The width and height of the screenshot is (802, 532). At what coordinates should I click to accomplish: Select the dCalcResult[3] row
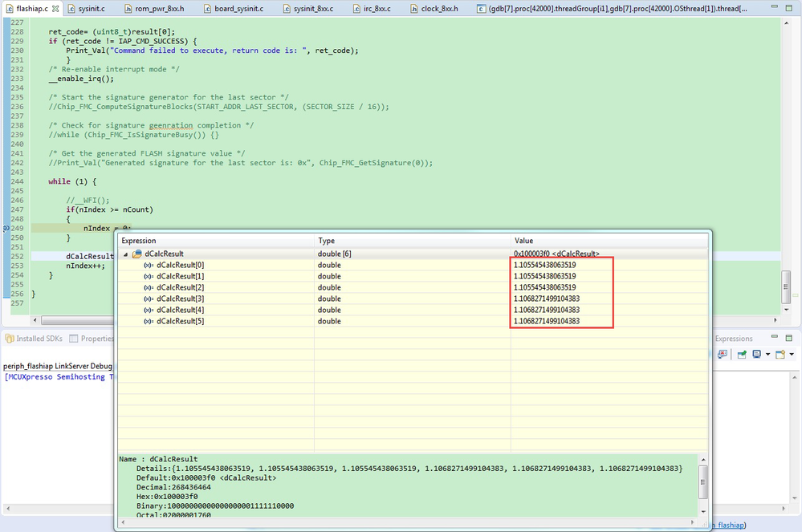(x=413, y=299)
